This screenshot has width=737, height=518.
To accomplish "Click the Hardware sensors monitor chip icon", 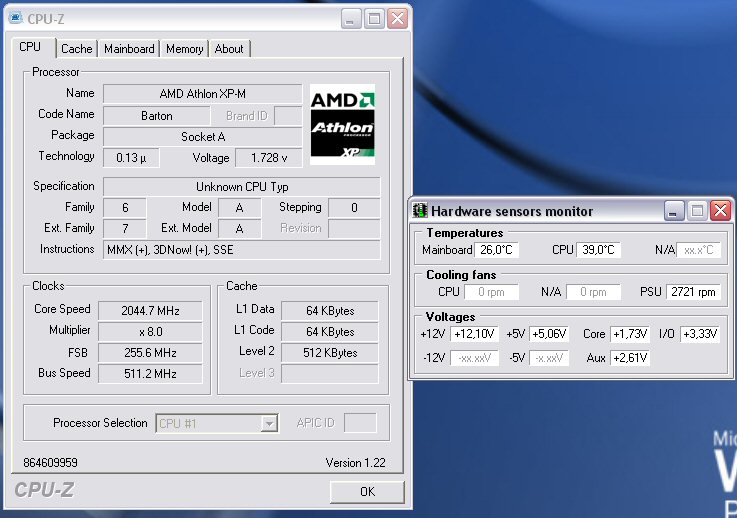I will tap(420, 210).
